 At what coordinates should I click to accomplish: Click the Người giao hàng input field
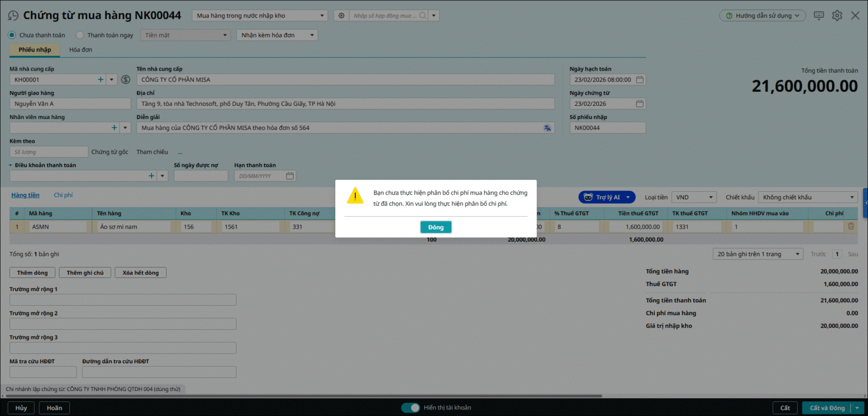coord(70,104)
